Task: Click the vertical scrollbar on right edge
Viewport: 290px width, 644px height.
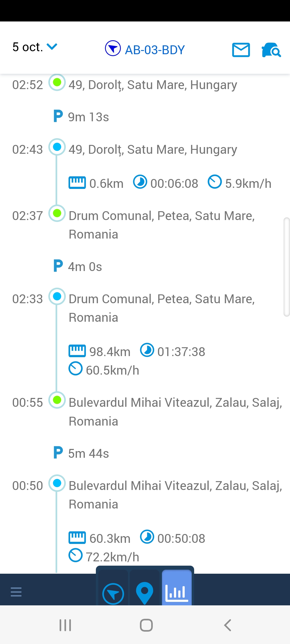Action: point(287,267)
